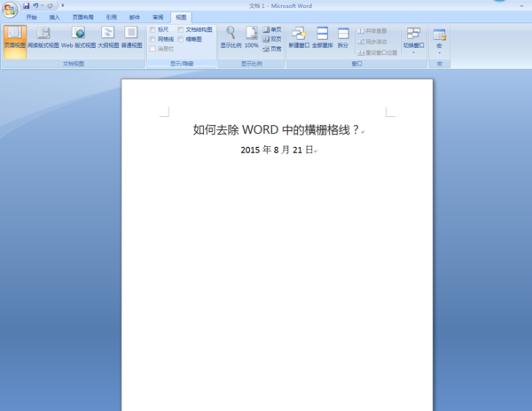Switch to the 页面布局 tab

tap(82, 18)
